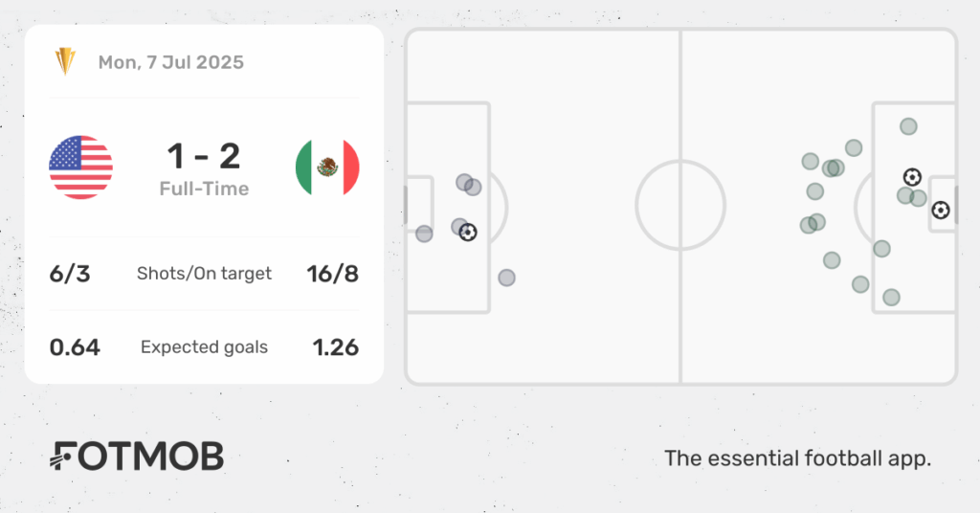
Task: Click USA's 0.64 expected goals value
Action: pyautogui.click(x=75, y=347)
